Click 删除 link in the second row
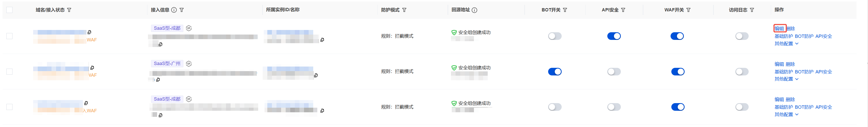This screenshot has height=127, width=868. tap(790, 64)
